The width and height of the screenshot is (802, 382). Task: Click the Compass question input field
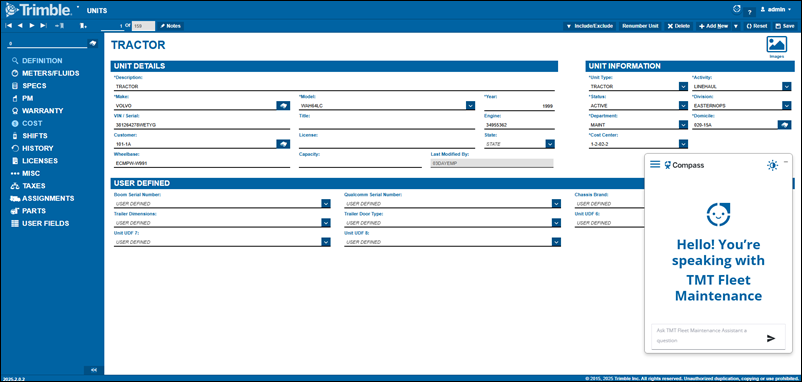coord(707,335)
